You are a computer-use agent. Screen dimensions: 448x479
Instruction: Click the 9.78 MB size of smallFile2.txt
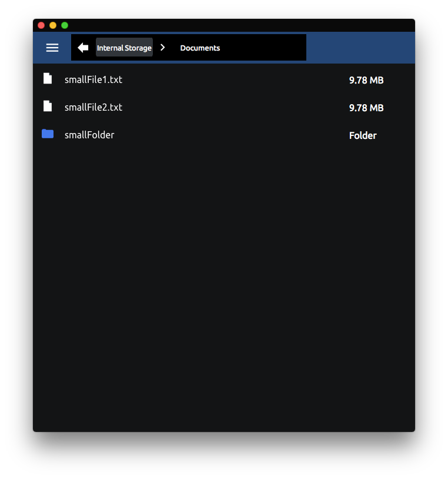[366, 108]
